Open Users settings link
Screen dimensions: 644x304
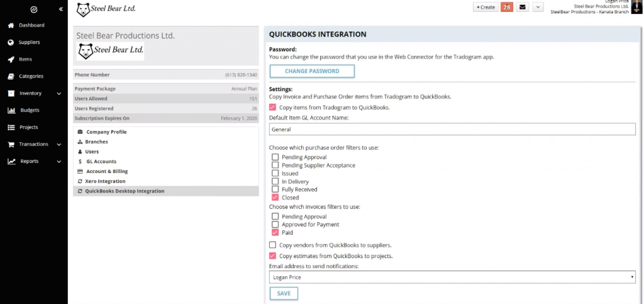92,152
